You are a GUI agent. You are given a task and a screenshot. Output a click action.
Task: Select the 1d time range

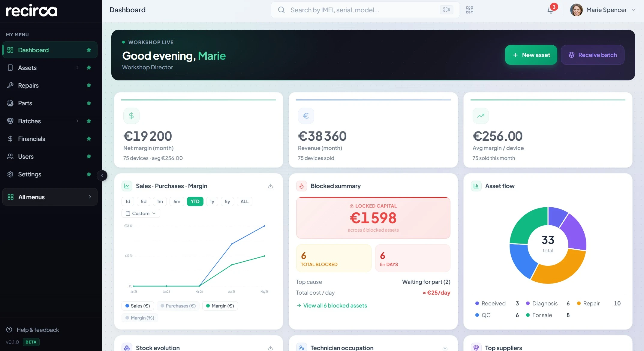[128, 201]
